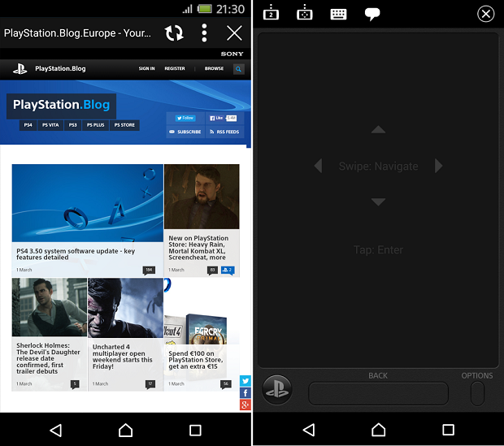Open the speech bubble comment icon

coord(372,14)
